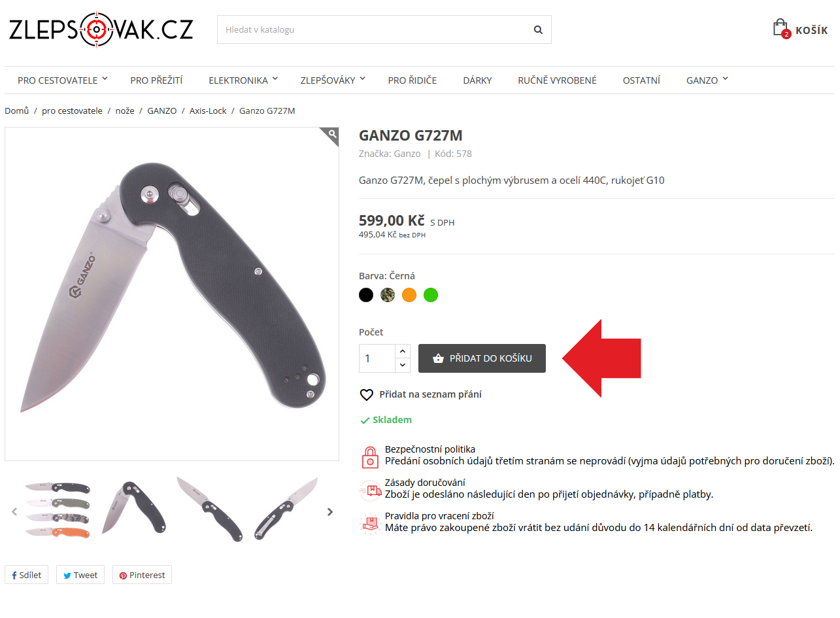840x618 pixels.
Task: Pin product on Pinterest
Action: (x=142, y=575)
